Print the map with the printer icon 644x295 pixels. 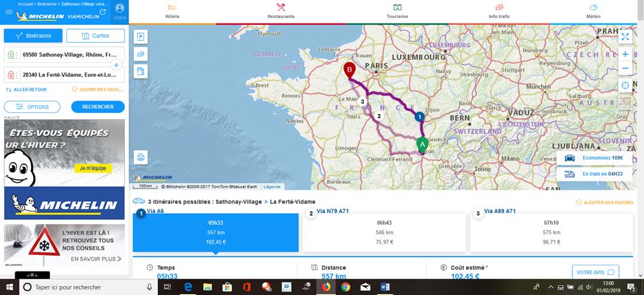coord(141,156)
